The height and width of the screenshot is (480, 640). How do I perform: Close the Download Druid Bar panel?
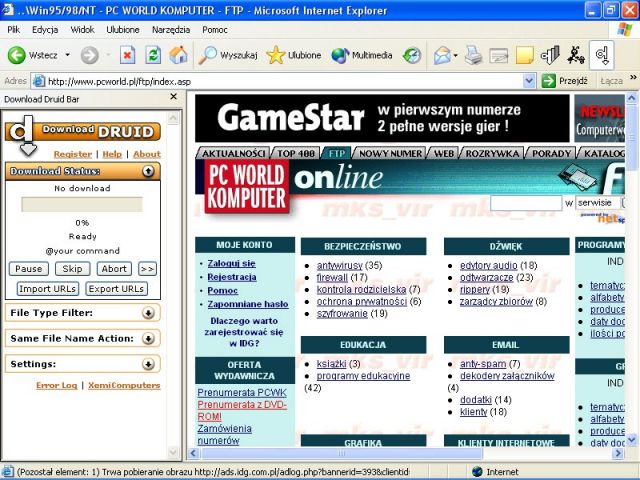click(x=173, y=97)
